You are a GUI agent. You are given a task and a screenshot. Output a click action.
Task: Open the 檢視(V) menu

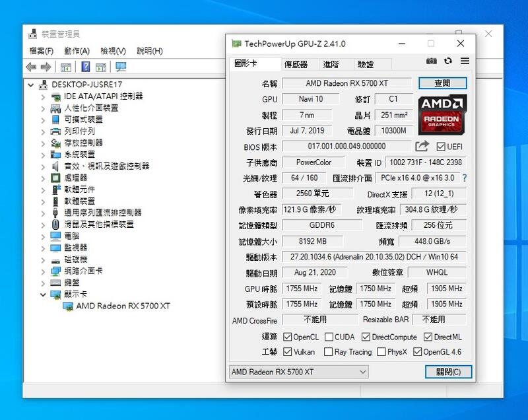(113, 51)
